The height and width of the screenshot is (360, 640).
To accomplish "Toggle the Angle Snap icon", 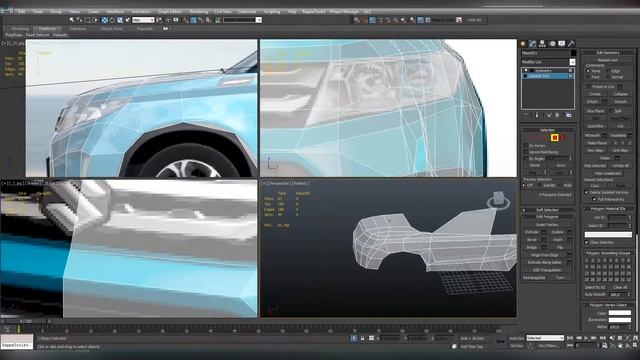I will 193,20.
